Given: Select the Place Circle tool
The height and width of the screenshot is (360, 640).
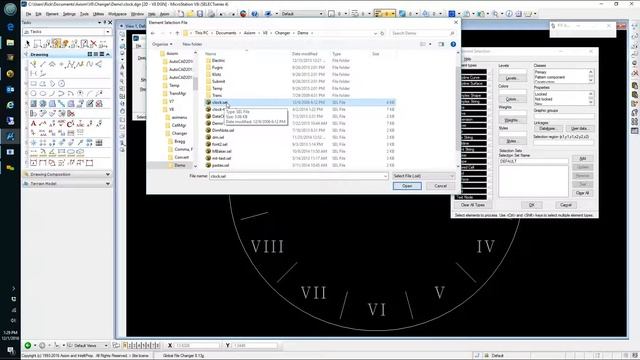Looking at the screenshot, I should (33, 93).
